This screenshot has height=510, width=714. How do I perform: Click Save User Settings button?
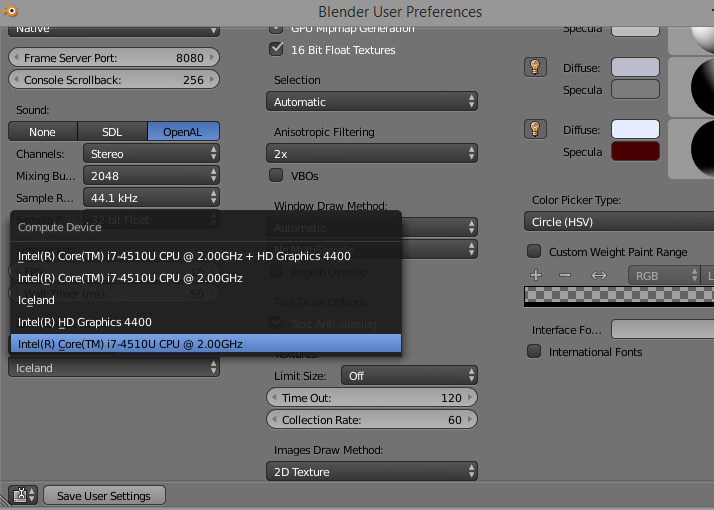[104, 495]
